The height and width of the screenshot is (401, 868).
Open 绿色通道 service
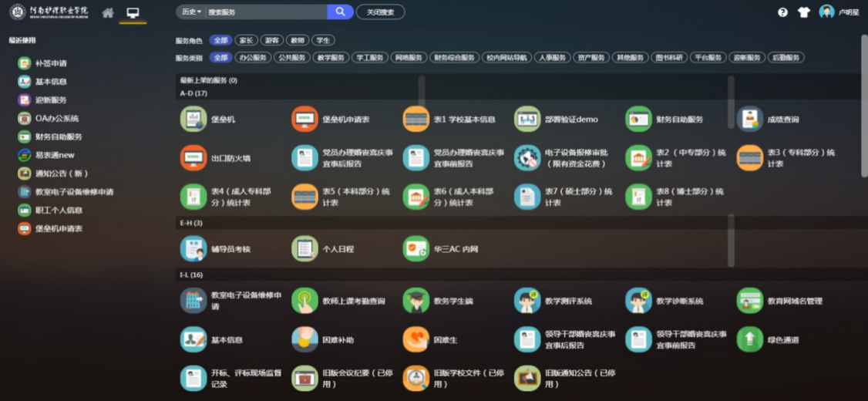pos(768,339)
